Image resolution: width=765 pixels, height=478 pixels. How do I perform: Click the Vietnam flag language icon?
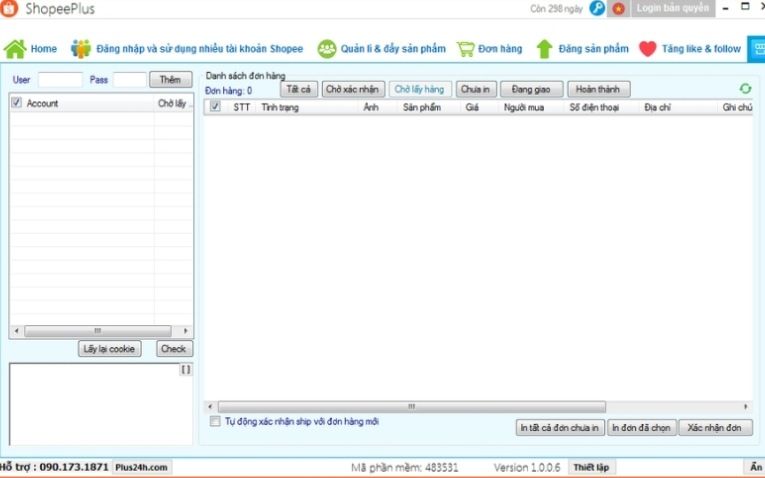[619, 9]
